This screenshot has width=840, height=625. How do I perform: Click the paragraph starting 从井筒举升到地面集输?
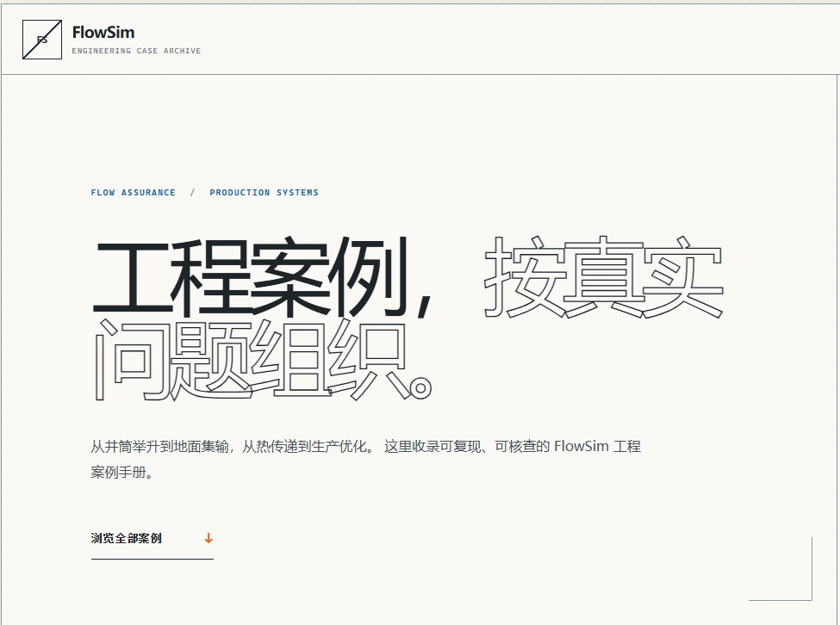pos(366,459)
